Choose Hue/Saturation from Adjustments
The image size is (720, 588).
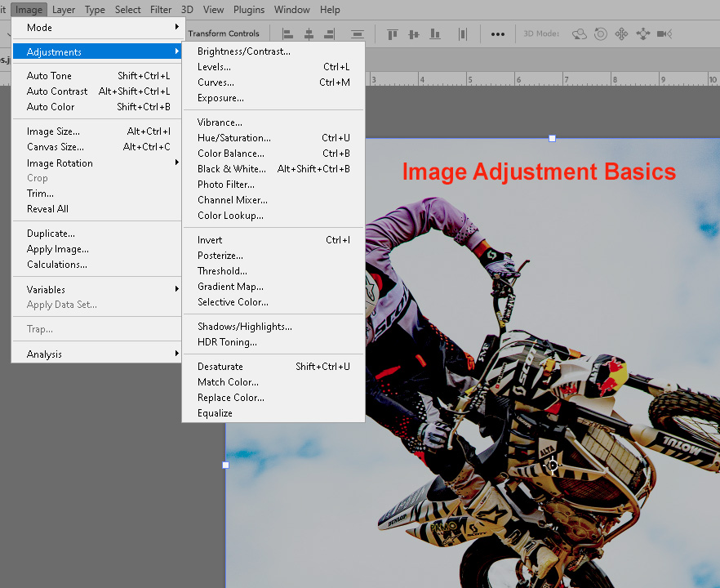(x=233, y=138)
